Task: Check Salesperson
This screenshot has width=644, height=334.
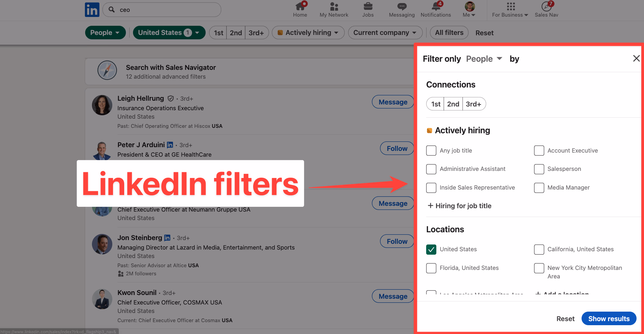Action: 539,169
